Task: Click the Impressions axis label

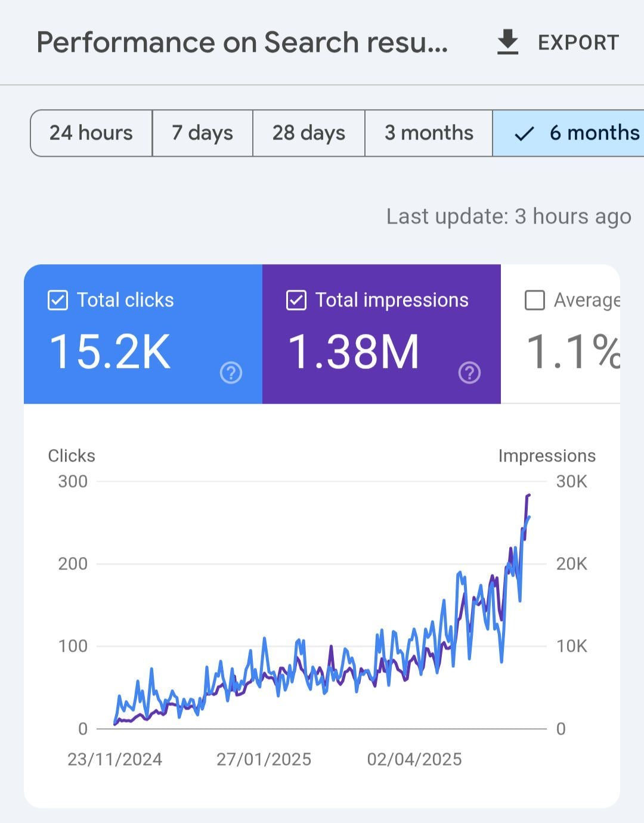Action: coord(546,455)
